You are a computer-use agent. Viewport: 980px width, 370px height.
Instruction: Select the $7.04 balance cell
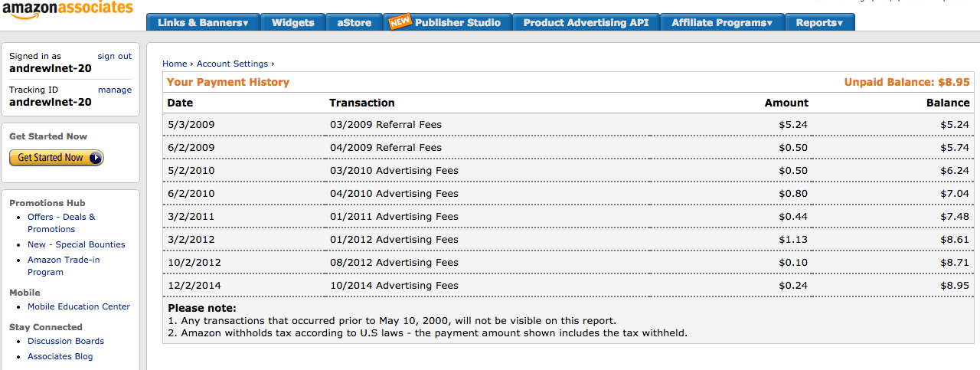(955, 193)
